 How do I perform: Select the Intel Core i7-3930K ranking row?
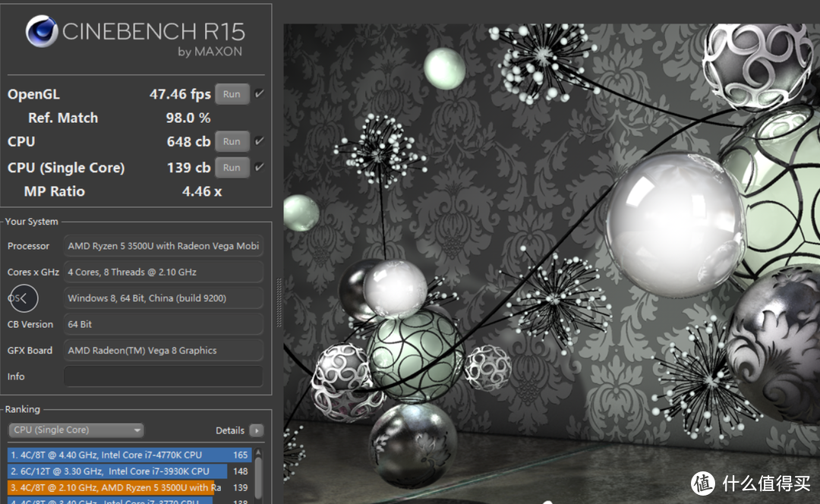click(129, 471)
